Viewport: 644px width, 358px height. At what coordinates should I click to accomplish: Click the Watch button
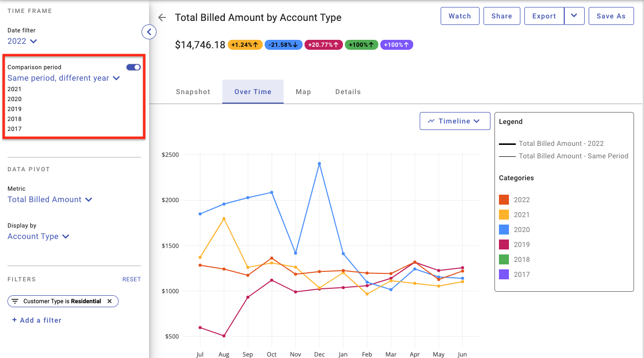click(460, 16)
